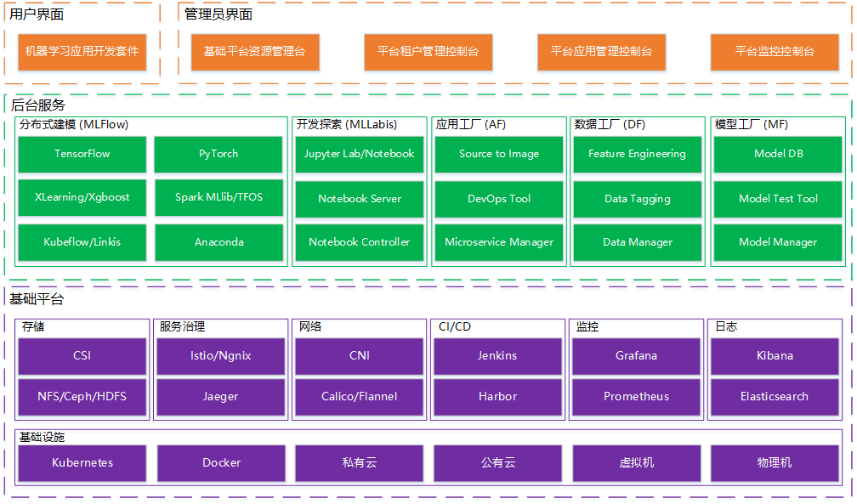The width and height of the screenshot is (857, 504).
Task: Select the 基础设施 group label
Action: [43, 438]
